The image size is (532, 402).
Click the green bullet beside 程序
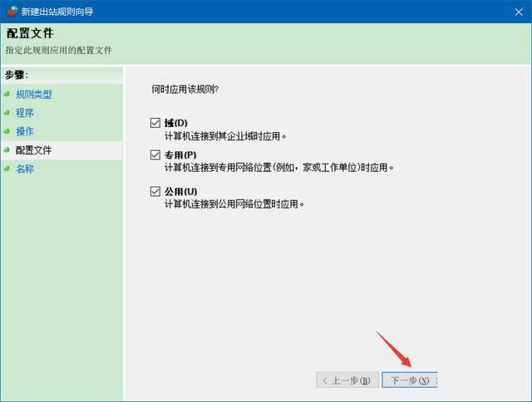click(7, 112)
